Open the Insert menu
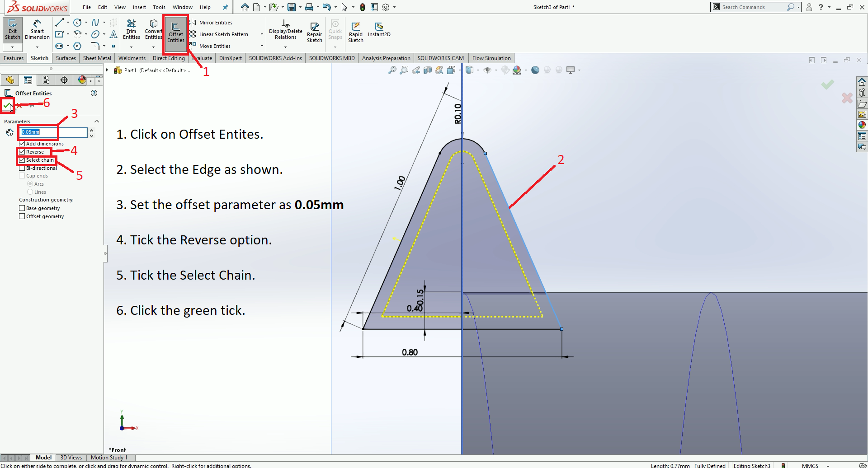The image size is (868, 468). tap(139, 7)
